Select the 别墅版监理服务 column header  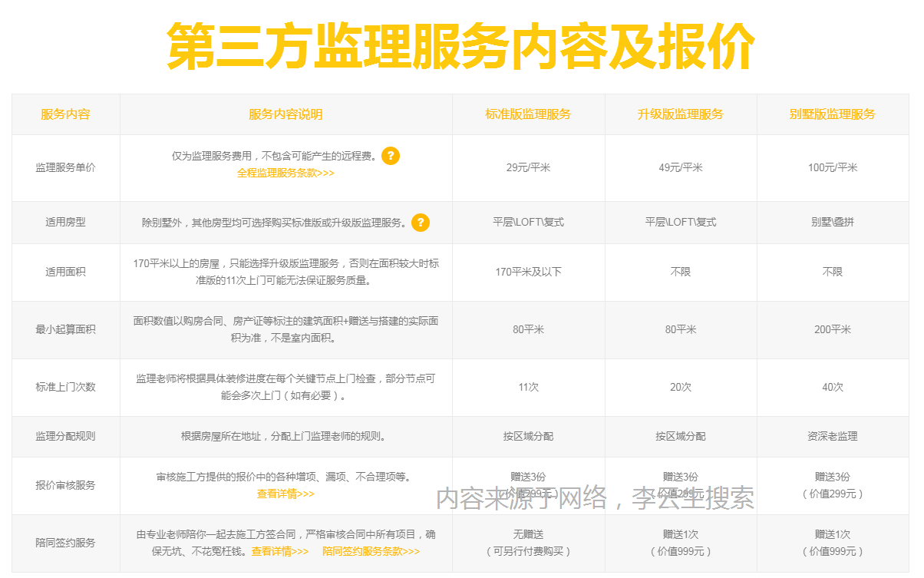tap(833, 114)
